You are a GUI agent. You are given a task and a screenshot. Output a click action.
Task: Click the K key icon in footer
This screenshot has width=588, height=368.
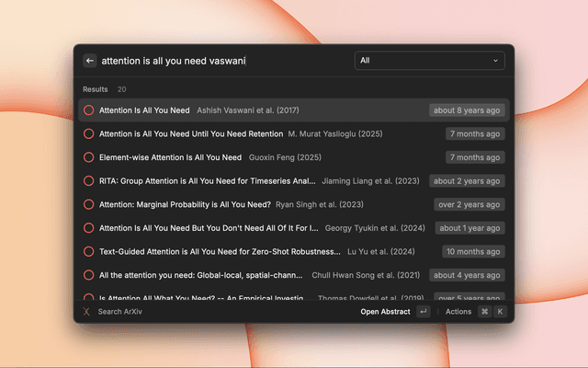pos(500,312)
